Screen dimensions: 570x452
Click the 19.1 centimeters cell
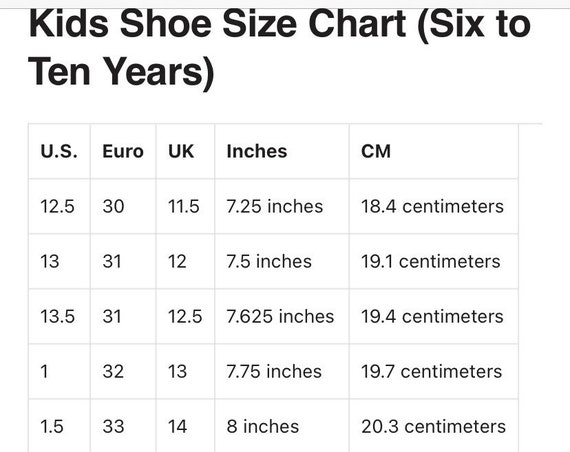(434, 261)
